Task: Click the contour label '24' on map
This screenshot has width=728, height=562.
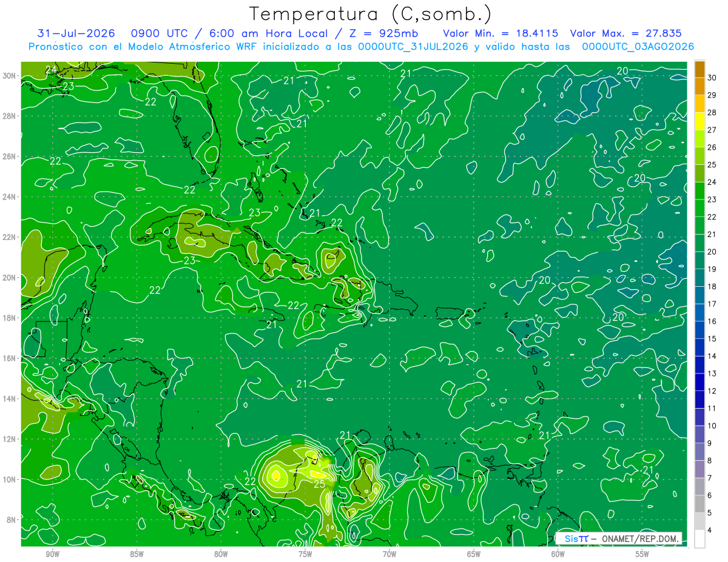Action: pos(51,71)
